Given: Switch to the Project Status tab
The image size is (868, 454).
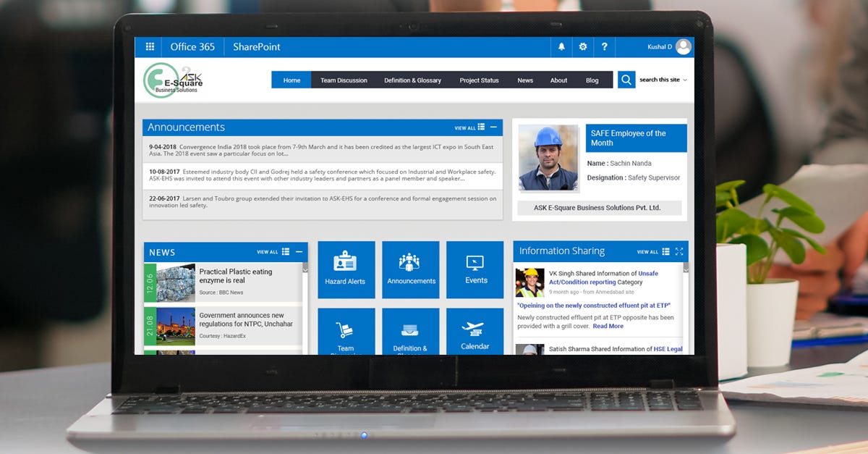Looking at the screenshot, I should (479, 80).
